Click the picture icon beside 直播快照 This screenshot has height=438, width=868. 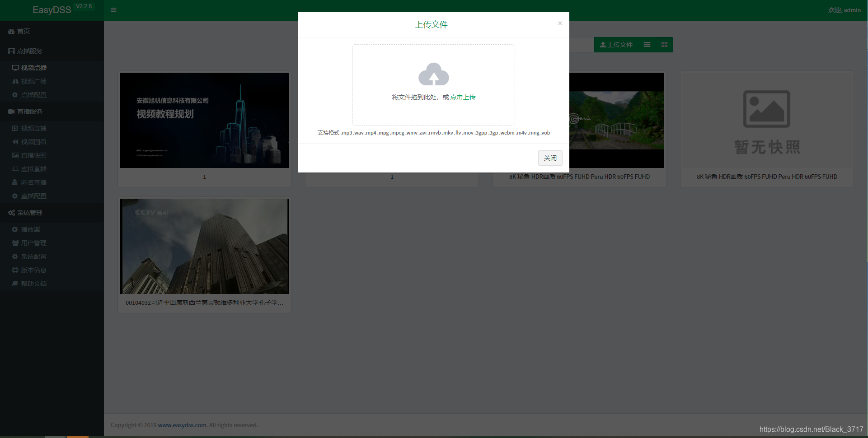pyautogui.click(x=15, y=155)
